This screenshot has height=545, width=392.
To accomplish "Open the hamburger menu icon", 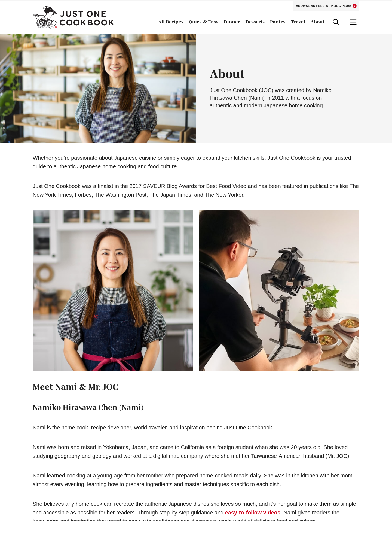I will coord(353,22).
